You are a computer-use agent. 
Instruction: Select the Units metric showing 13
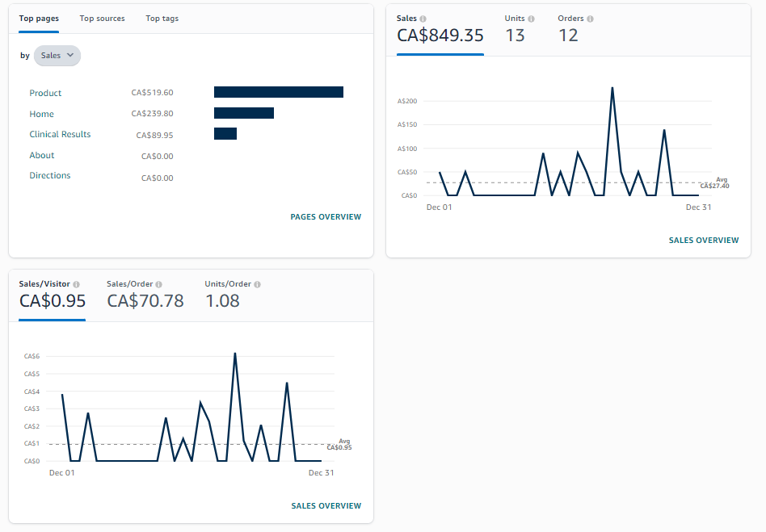point(520,29)
